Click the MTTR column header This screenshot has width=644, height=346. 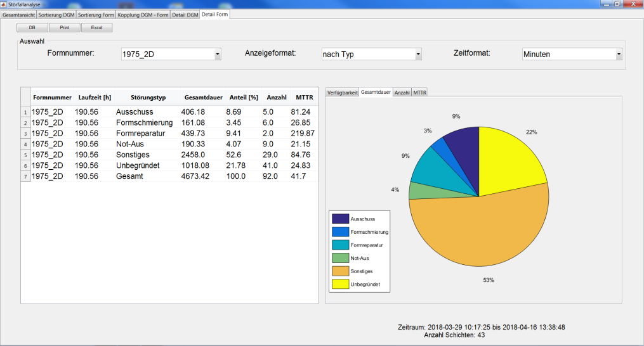305,98
